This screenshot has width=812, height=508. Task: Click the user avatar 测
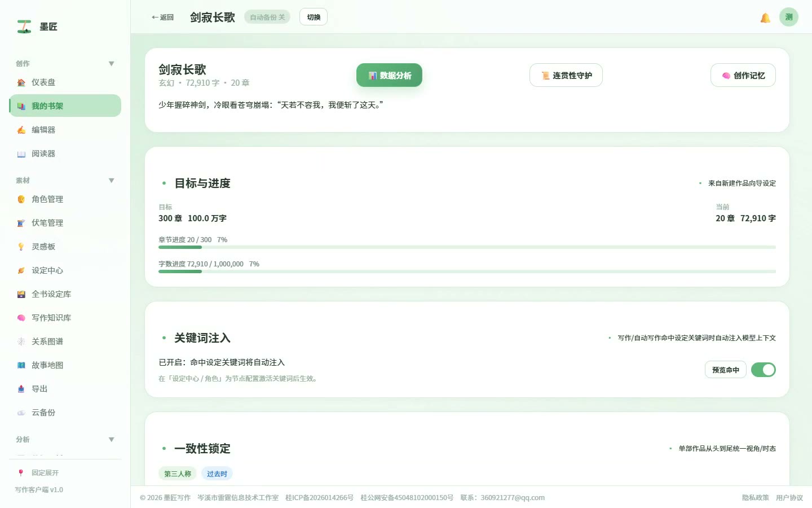(789, 17)
